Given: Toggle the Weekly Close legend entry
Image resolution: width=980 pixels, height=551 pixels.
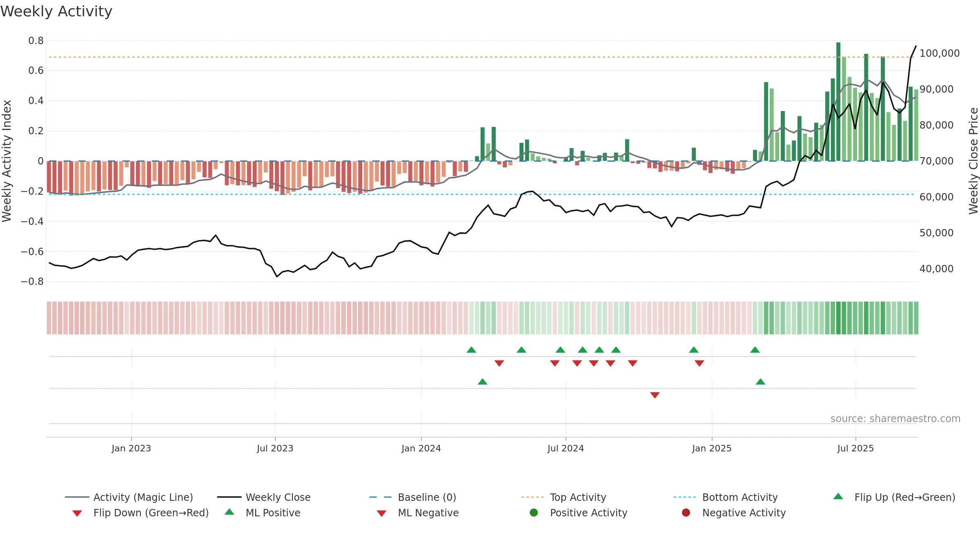Looking at the screenshot, I should click(264, 497).
